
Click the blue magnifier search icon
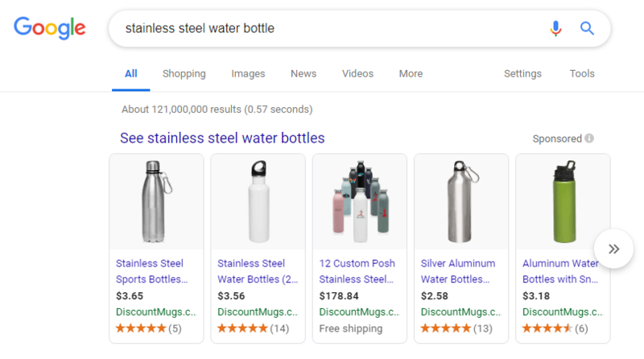pyautogui.click(x=587, y=29)
